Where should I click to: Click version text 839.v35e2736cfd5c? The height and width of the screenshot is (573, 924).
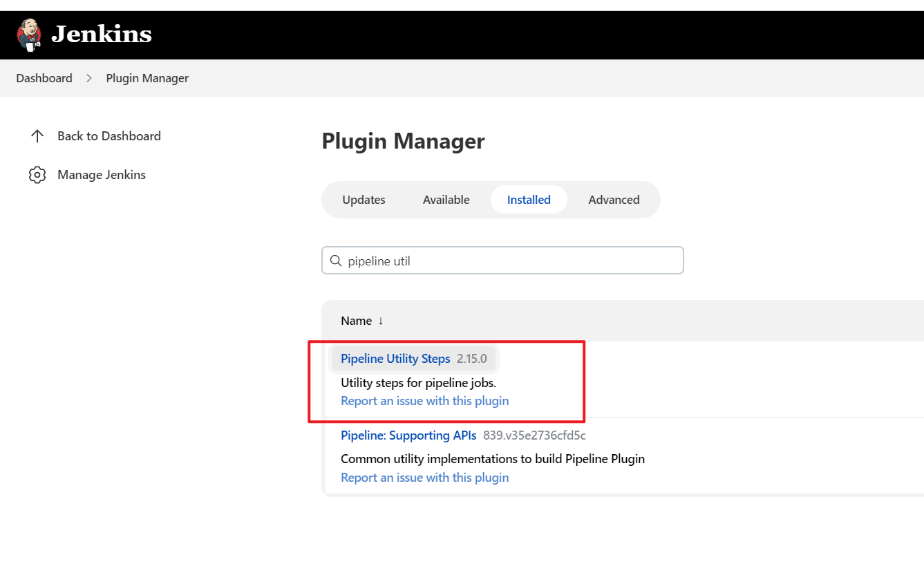[534, 435]
